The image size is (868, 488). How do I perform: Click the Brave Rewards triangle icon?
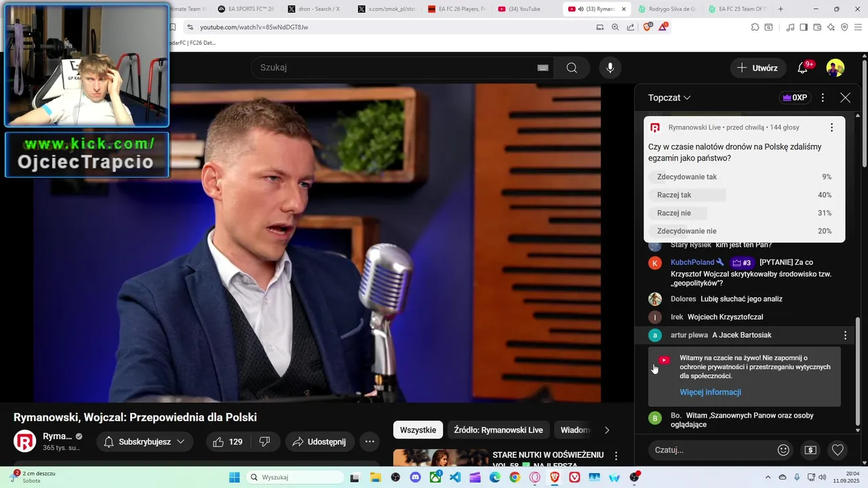pos(663,27)
